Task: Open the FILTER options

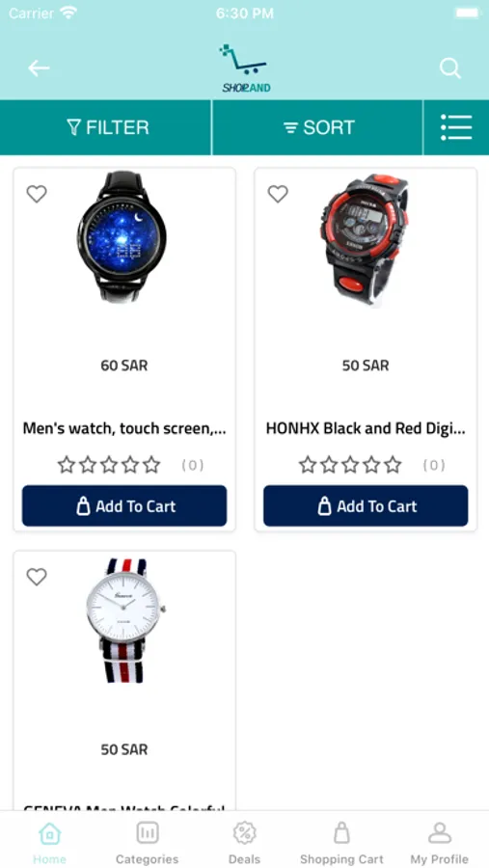Action: pos(106,127)
